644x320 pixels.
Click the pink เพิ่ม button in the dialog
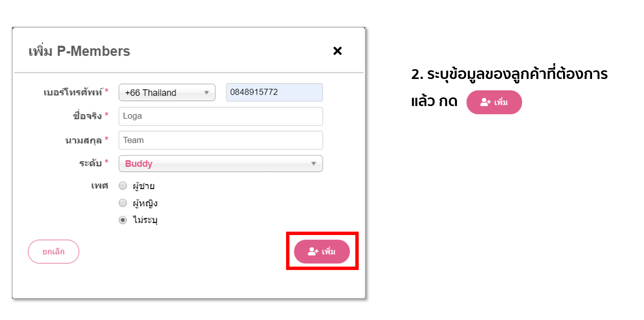[x=322, y=252]
